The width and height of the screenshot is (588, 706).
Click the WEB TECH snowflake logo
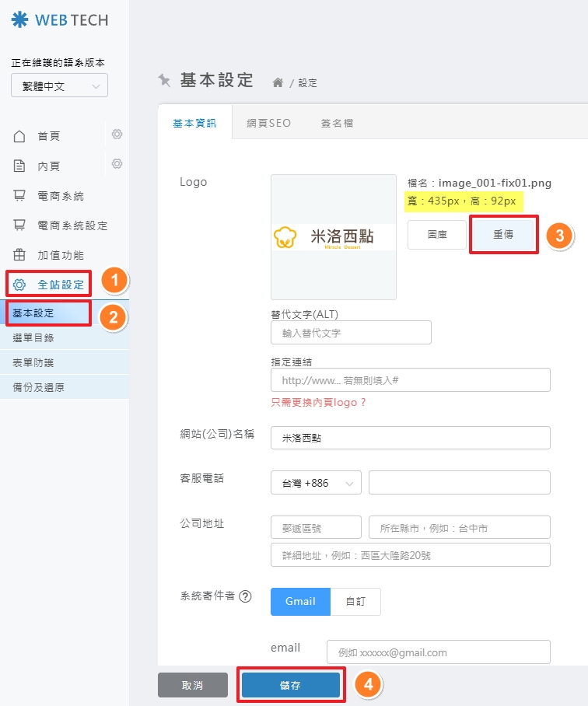click(19, 20)
